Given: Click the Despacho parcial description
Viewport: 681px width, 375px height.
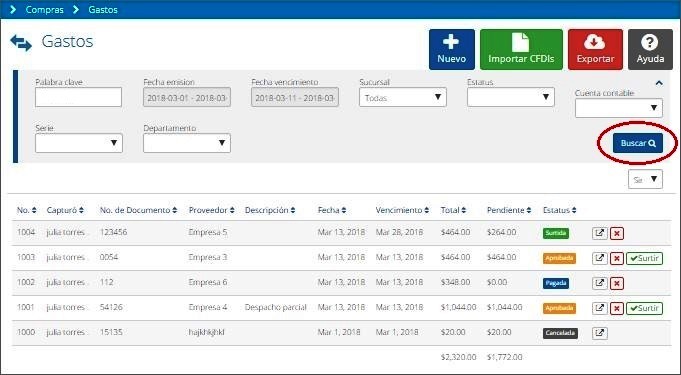Looking at the screenshot, I should 275,307.
